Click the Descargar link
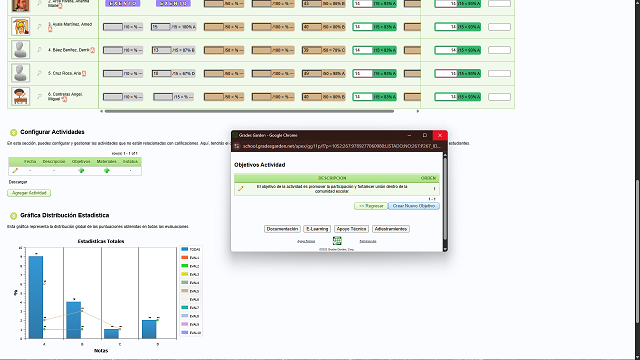This screenshot has width=640, height=360. (18, 182)
